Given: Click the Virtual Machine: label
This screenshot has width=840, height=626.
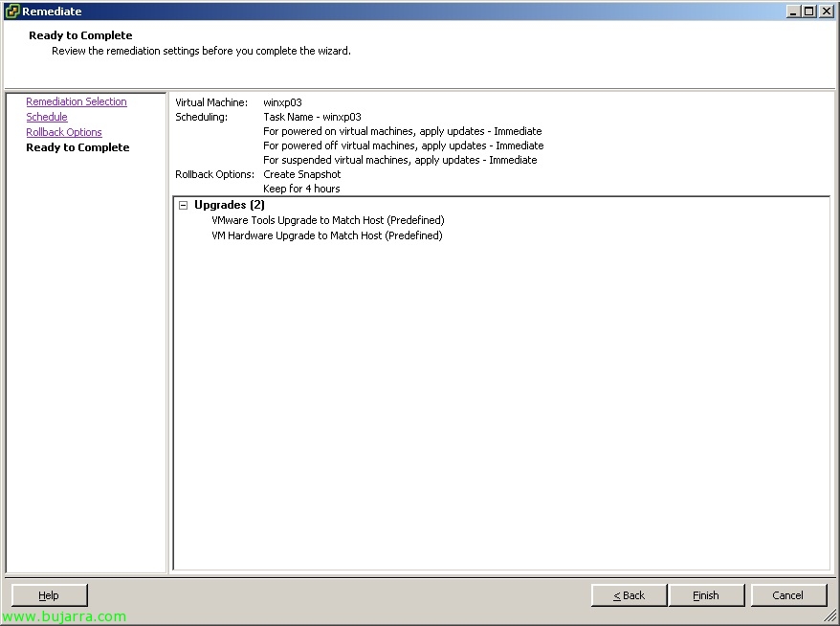Looking at the screenshot, I should 211,102.
